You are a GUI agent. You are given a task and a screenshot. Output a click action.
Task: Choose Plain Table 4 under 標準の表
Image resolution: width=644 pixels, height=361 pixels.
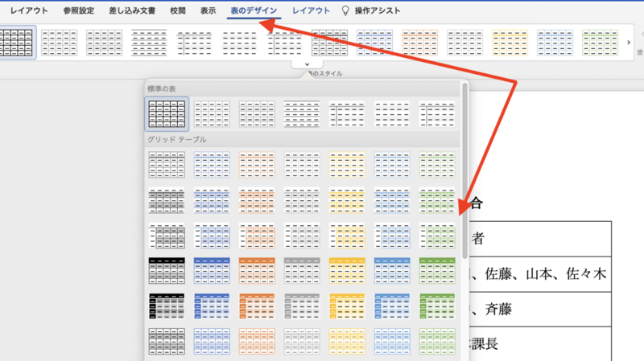click(392, 114)
